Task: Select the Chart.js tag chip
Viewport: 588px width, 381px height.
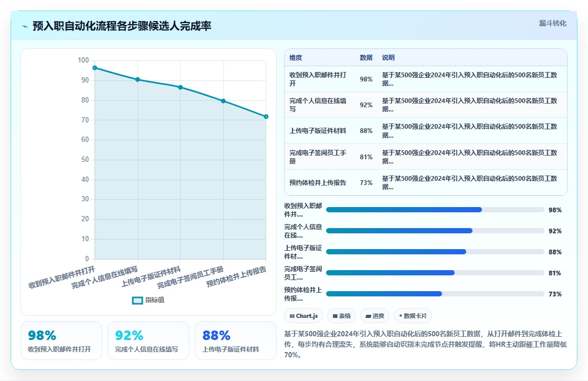Action: pos(303,316)
